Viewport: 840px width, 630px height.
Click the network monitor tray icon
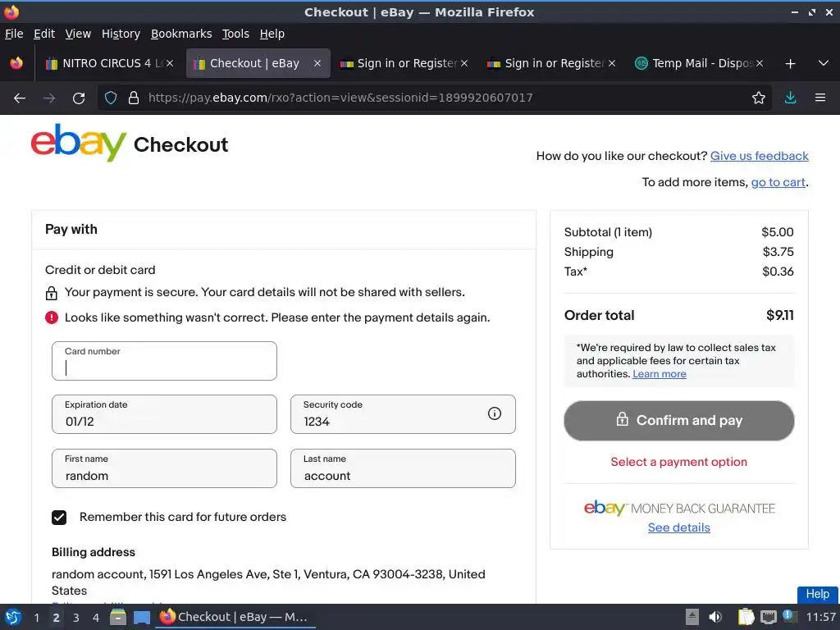[768, 617]
